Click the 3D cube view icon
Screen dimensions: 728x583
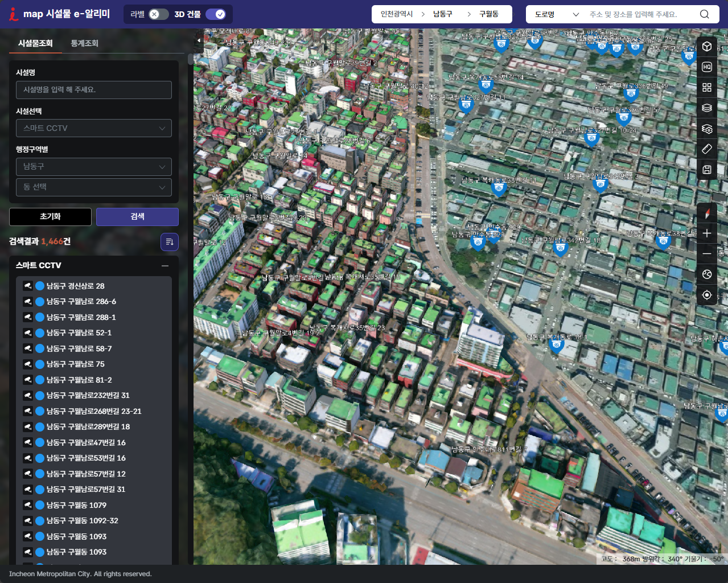(707, 47)
